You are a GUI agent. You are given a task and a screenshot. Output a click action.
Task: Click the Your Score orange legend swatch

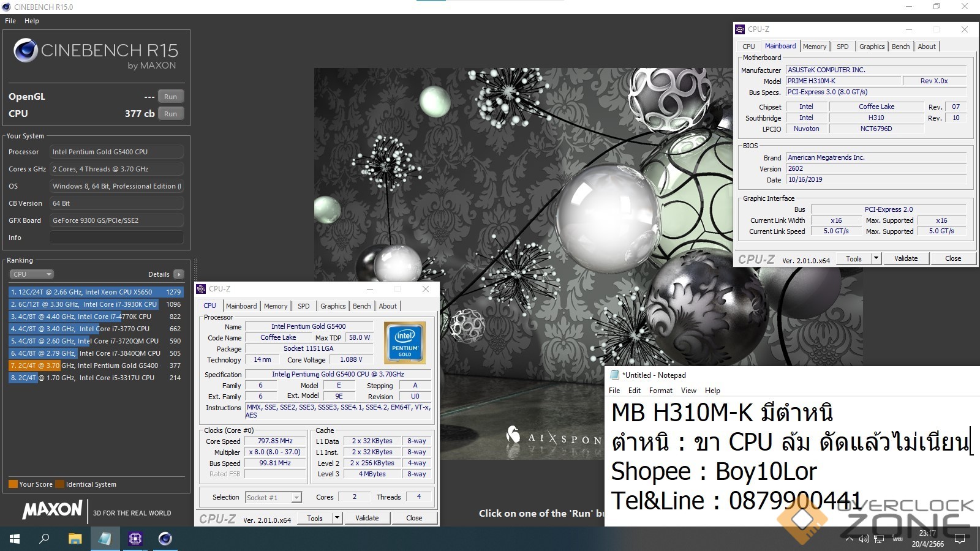pyautogui.click(x=13, y=484)
